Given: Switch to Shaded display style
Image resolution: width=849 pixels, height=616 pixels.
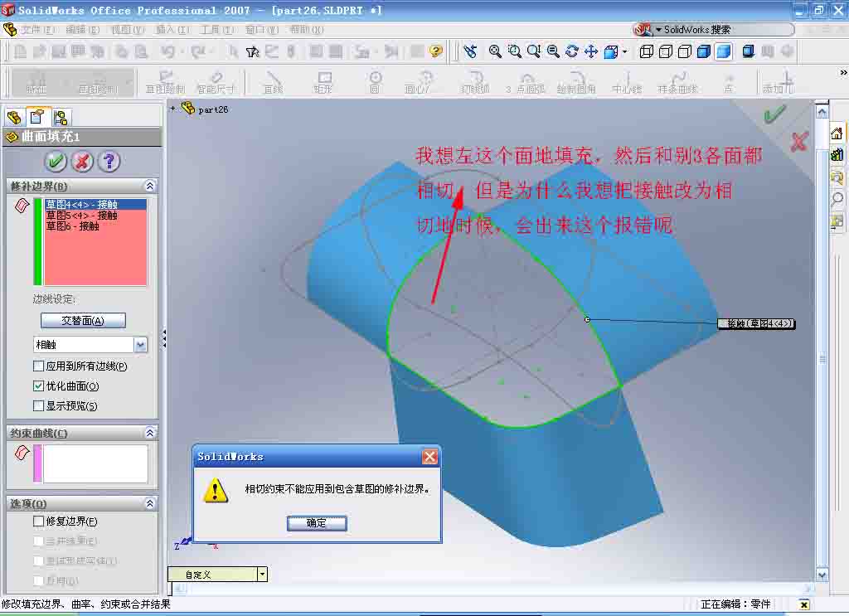Looking at the screenshot, I should point(723,51).
